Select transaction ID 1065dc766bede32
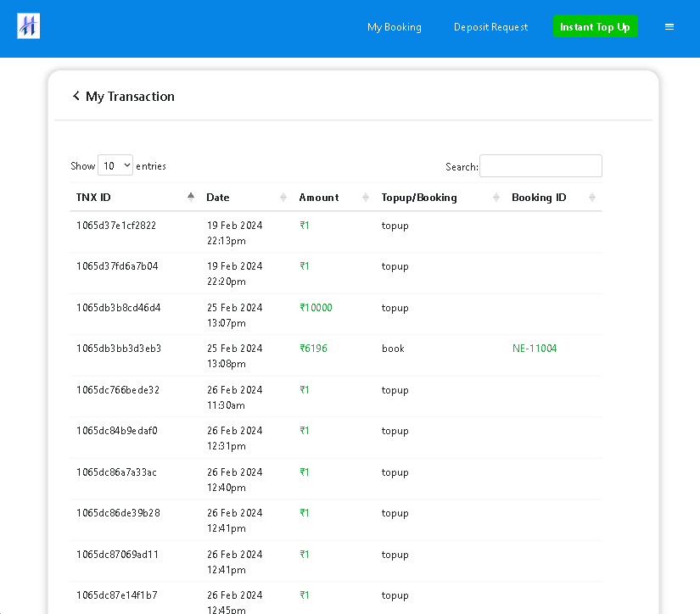This screenshot has width=700, height=614. point(118,390)
